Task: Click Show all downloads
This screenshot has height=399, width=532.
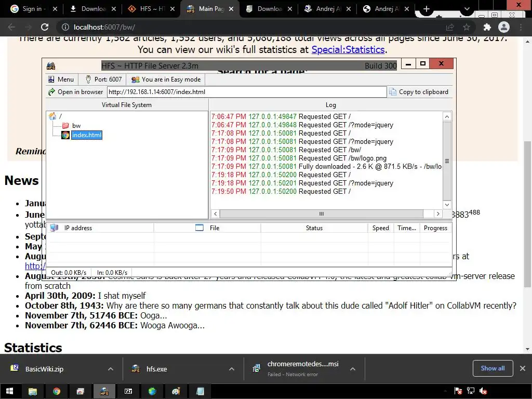Action: click(x=493, y=368)
